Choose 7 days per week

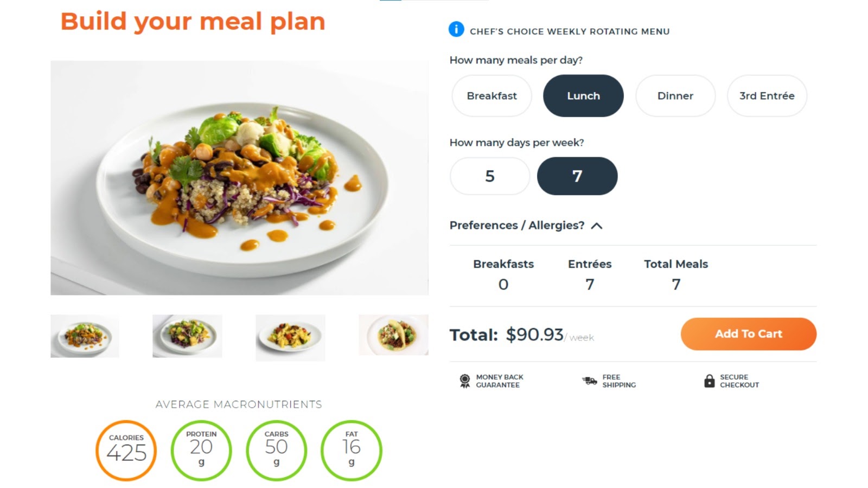pyautogui.click(x=577, y=176)
